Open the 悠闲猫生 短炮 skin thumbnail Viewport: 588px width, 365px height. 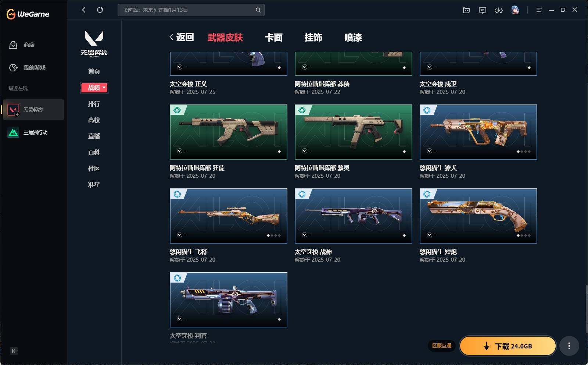pos(478,216)
